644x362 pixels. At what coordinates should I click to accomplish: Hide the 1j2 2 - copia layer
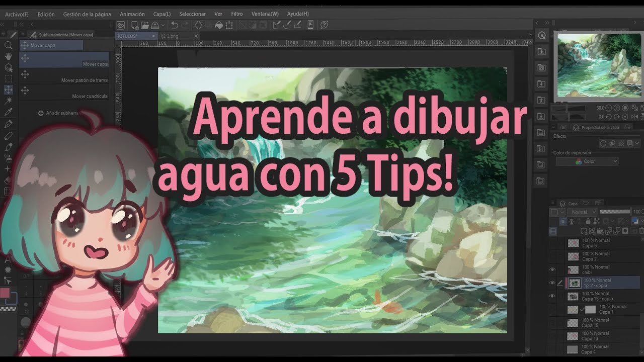[x=552, y=283]
